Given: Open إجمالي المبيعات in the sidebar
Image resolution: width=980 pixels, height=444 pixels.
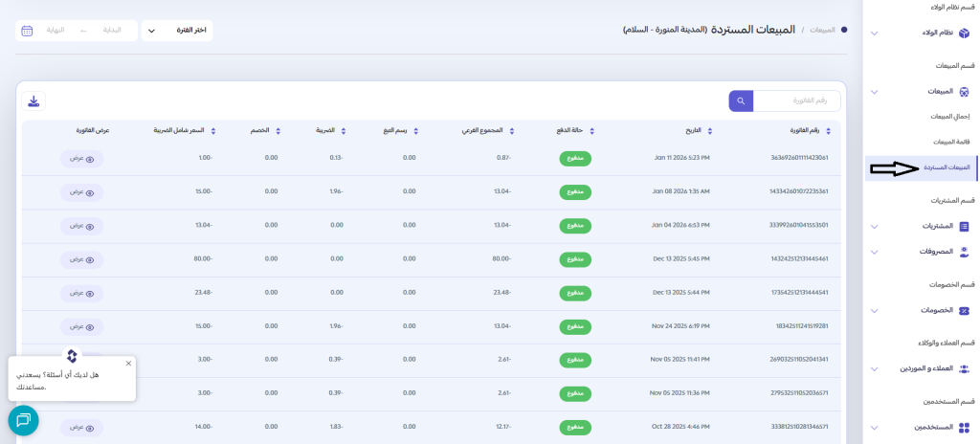Looking at the screenshot, I should click(x=949, y=116).
